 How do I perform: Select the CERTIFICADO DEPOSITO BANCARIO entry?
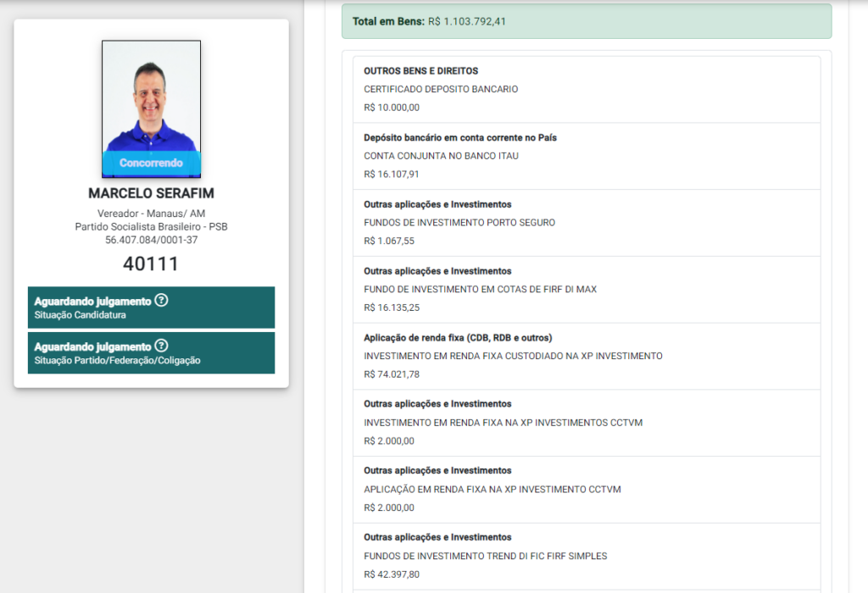441,89
